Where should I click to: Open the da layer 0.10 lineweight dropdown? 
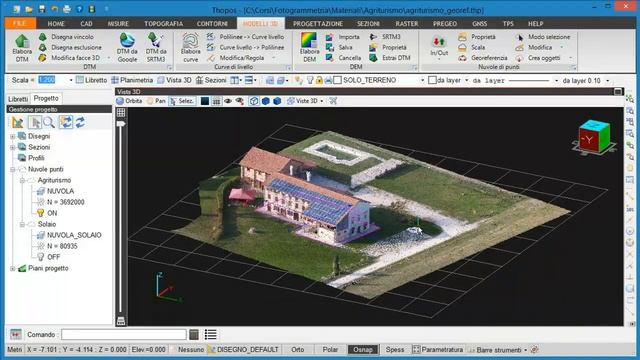point(607,80)
